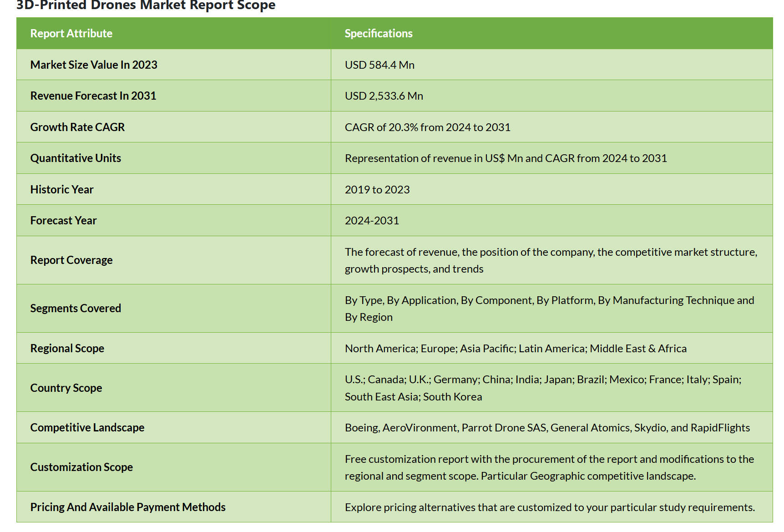This screenshot has width=784, height=532.
Task: Select the 'Segments Covered' row label
Action: (x=76, y=309)
